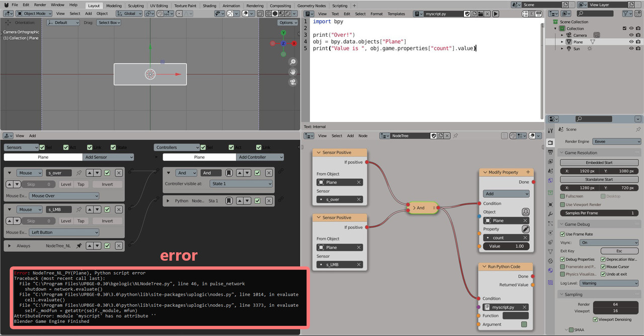644x336 pixels.
Task: Toggle Viewport Denoising checkbox
Action: coord(596,319)
